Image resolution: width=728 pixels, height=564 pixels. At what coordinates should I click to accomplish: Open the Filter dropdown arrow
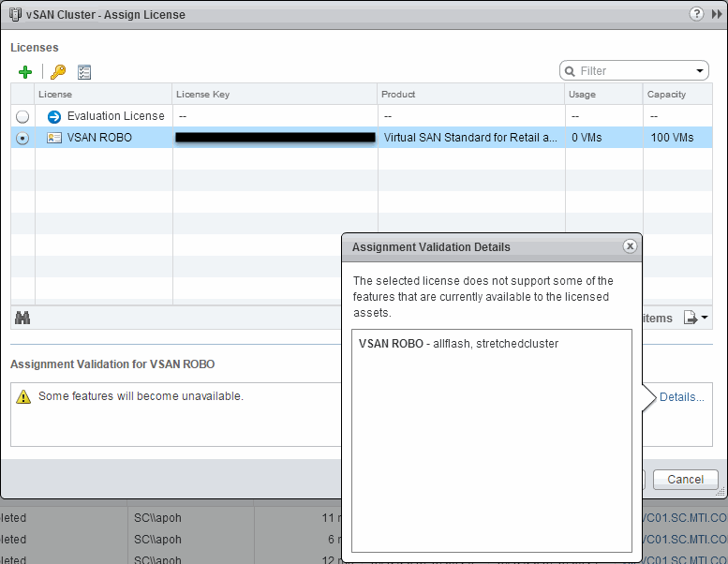pyautogui.click(x=700, y=71)
